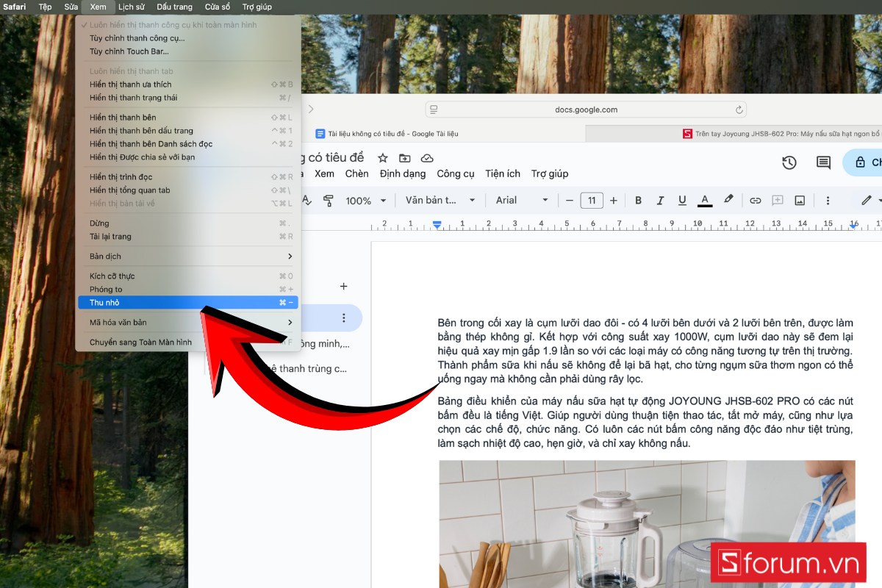Open the Docs Tiện ích menu
The height and width of the screenshot is (588, 882).
click(x=503, y=173)
